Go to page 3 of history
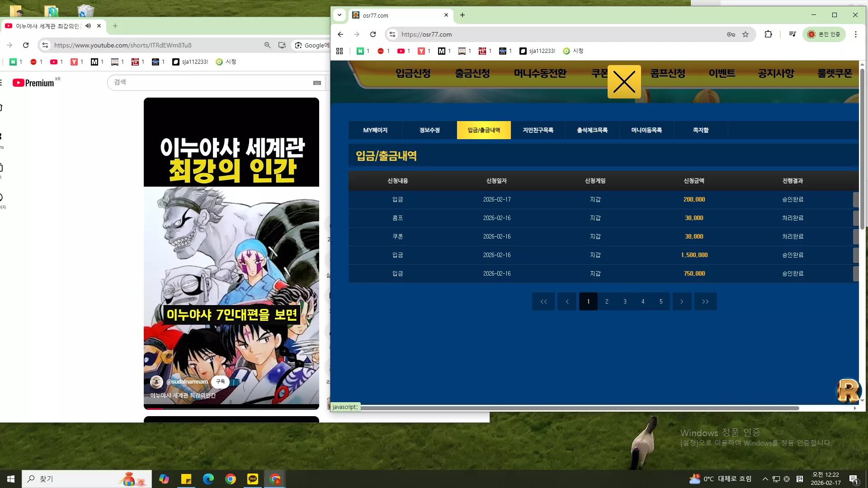 625,301
